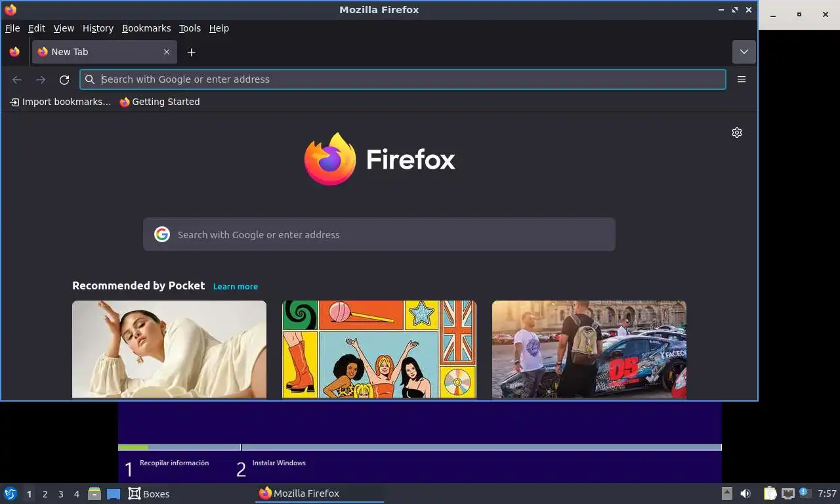Open the Pocket story with the woman in white
Screen dimensions: 840x504
pyautogui.click(x=169, y=349)
